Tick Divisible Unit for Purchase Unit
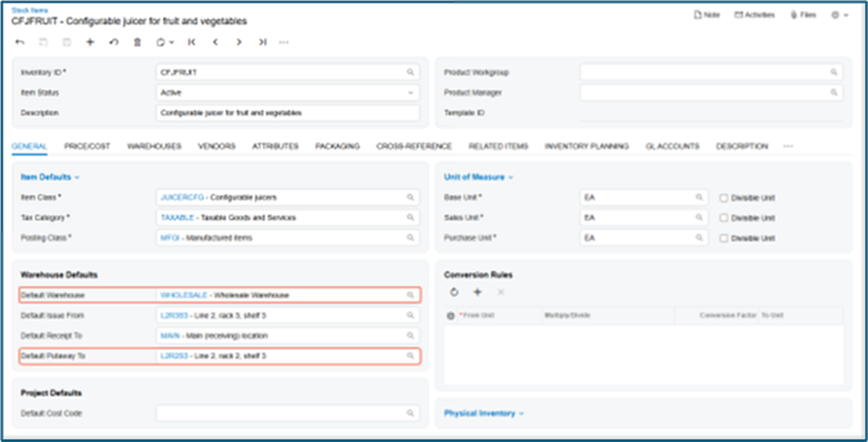 click(x=723, y=238)
